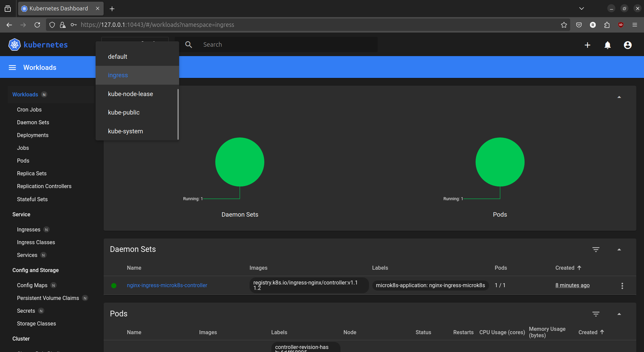Screen dimensions: 644x352
Task: Click the Service section heading
Action: click(21, 215)
